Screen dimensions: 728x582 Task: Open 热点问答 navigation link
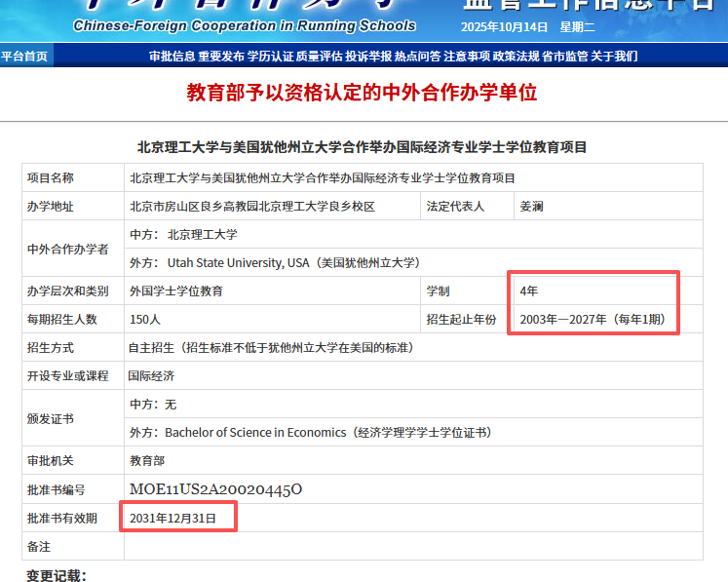[417, 57]
